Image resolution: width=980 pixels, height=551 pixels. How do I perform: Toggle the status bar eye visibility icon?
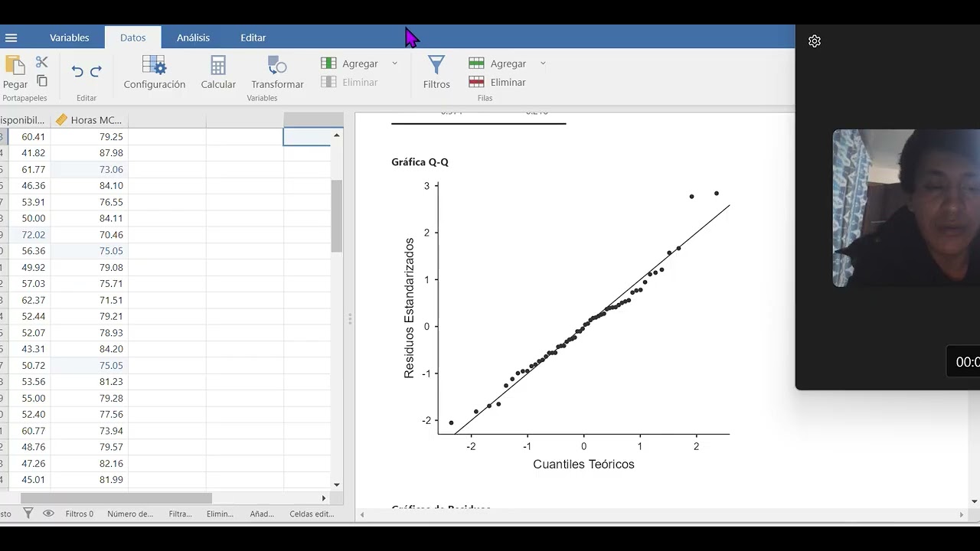coord(48,514)
